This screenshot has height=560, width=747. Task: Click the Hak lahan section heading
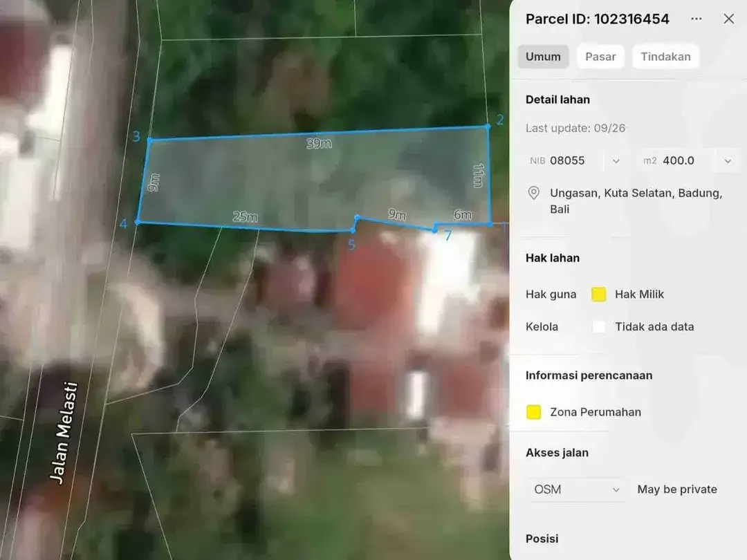(553, 258)
